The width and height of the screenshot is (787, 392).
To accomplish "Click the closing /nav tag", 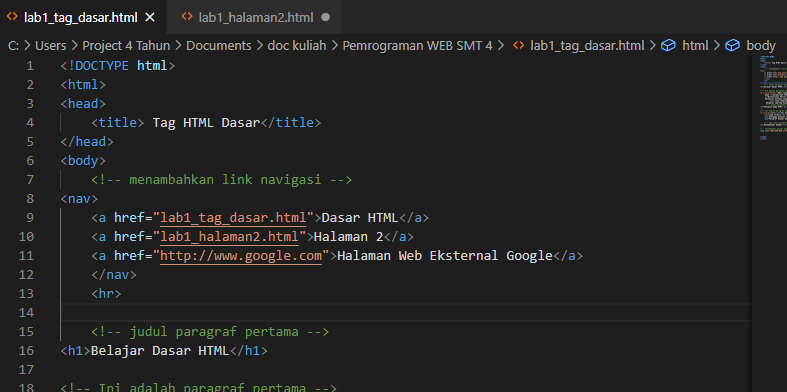I will click(114, 275).
